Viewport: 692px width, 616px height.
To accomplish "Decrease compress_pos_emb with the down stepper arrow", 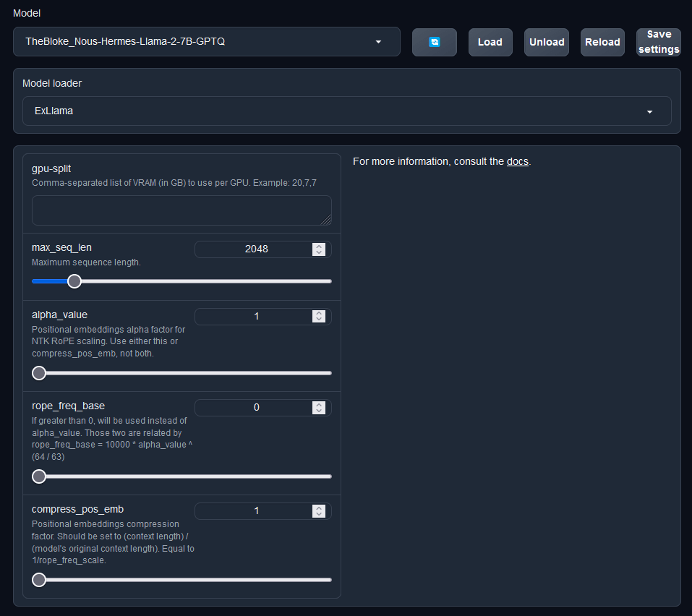I will pos(319,515).
